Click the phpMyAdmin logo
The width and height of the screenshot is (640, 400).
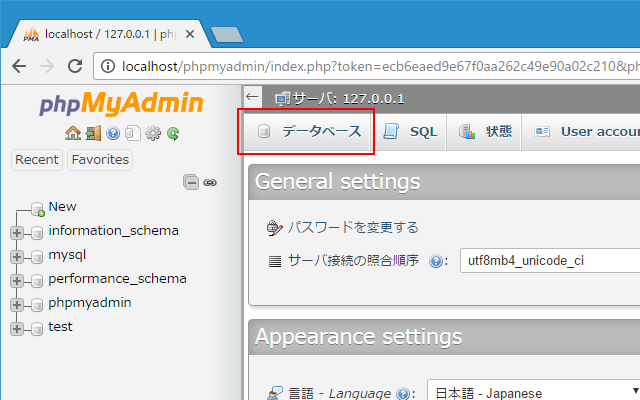tap(121, 103)
